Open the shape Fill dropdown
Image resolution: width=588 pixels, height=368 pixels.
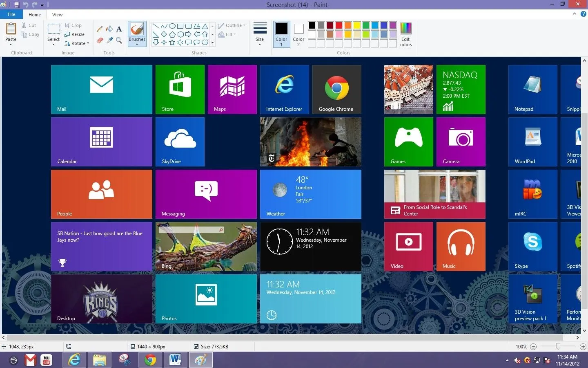point(227,34)
